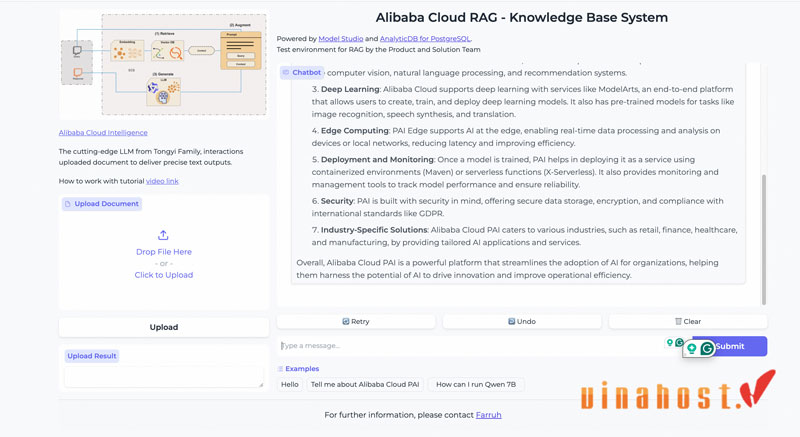Click the Retry button's circular arrow icon
800x437 pixels.
point(345,321)
